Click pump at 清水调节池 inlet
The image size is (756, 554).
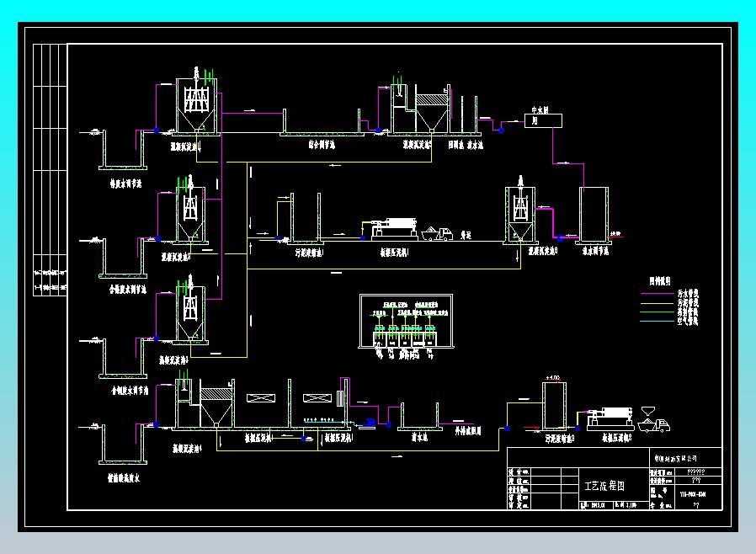coord(560,238)
